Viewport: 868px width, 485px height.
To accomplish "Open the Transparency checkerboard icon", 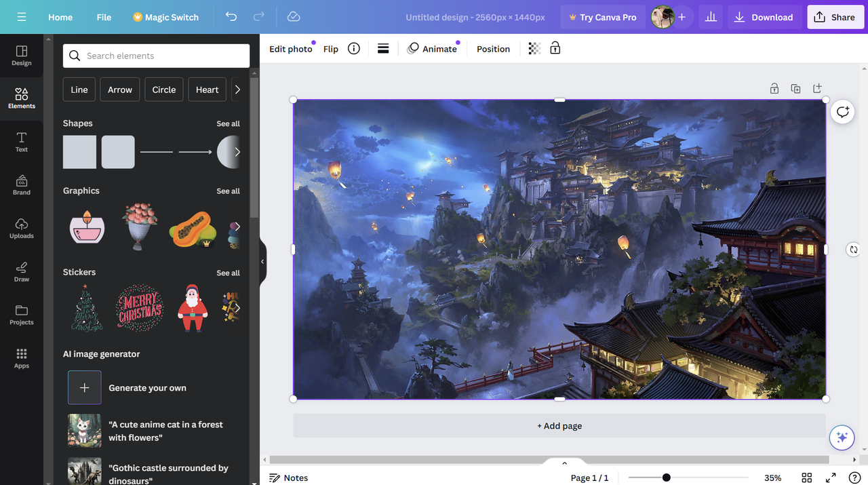I will click(534, 49).
